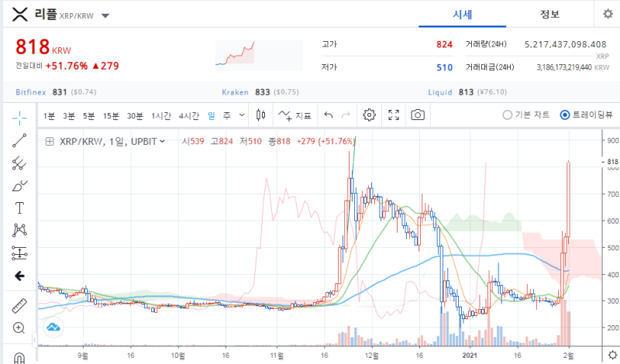Select the brush drawing tool
The image size is (620, 364).
coord(19,186)
